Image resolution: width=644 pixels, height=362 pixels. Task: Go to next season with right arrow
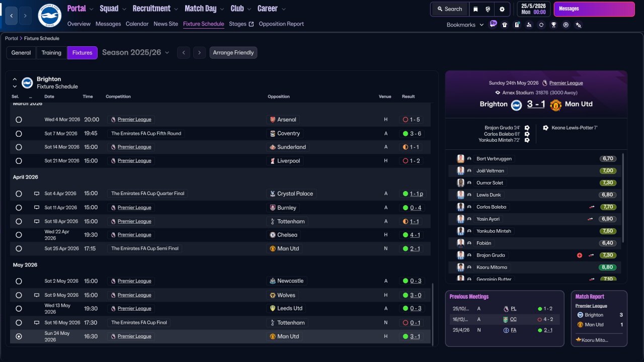coord(200,53)
